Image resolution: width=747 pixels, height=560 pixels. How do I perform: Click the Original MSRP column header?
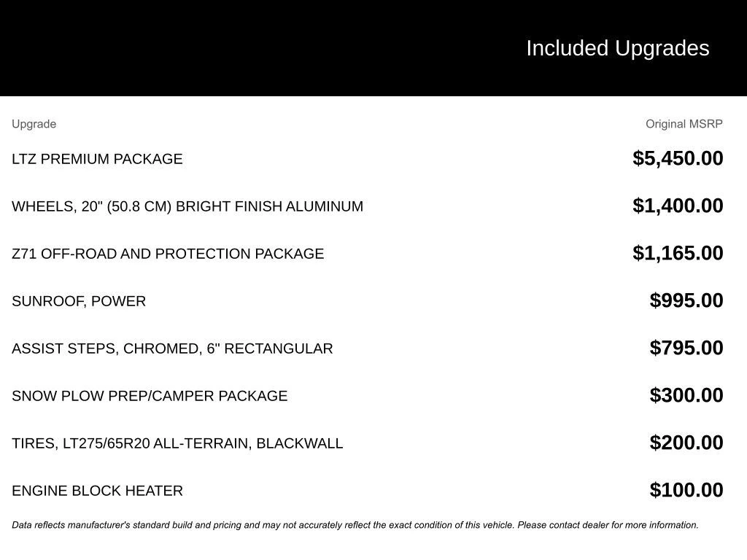pyautogui.click(x=684, y=124)
